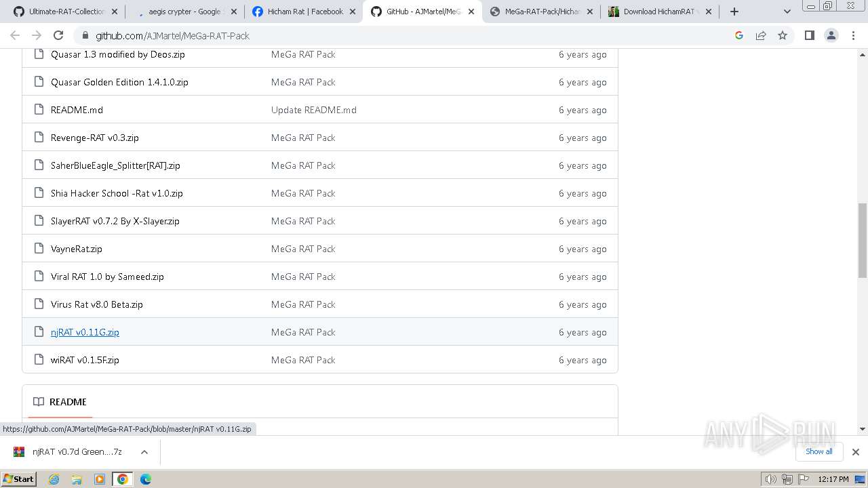Toggle the browser side panel

click(x=809, y=35)
